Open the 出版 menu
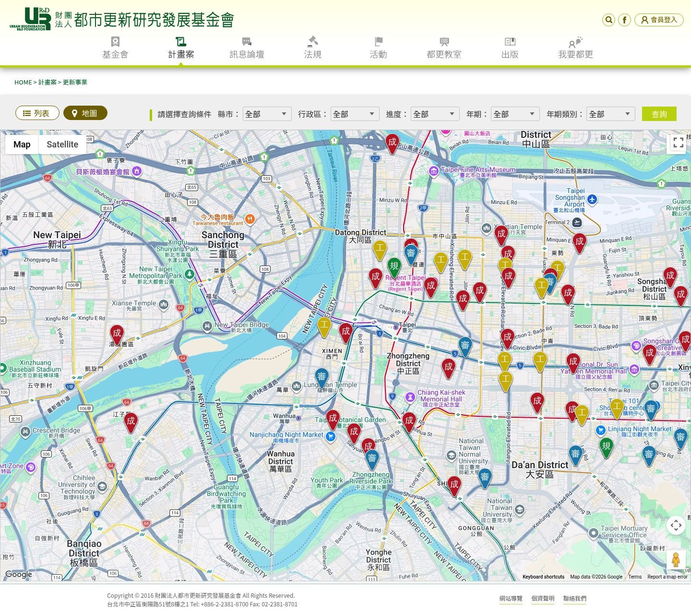The height and width of the screenshot is (616, 691). [510, 48]
